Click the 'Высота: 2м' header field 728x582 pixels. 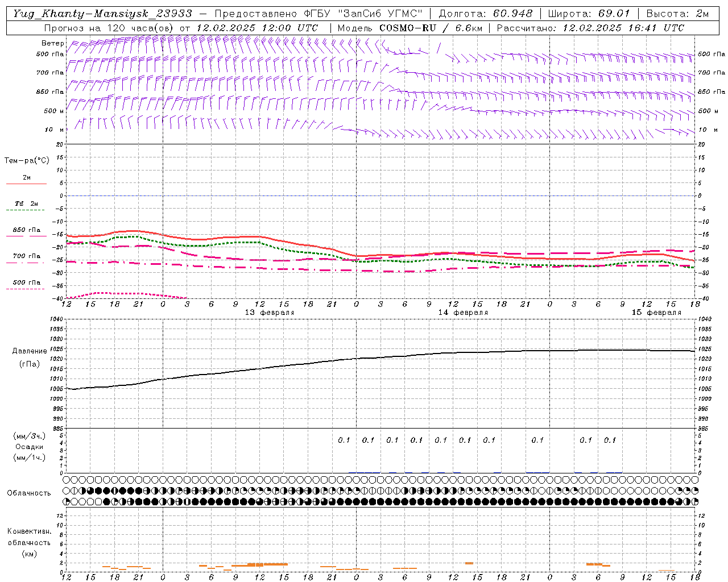point(677,14)
